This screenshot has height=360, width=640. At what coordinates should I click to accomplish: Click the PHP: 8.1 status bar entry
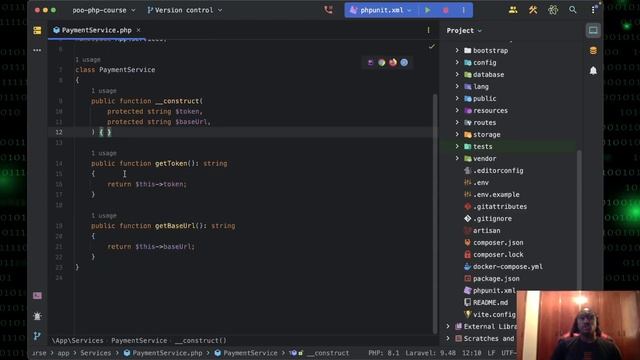click(384, 353)
